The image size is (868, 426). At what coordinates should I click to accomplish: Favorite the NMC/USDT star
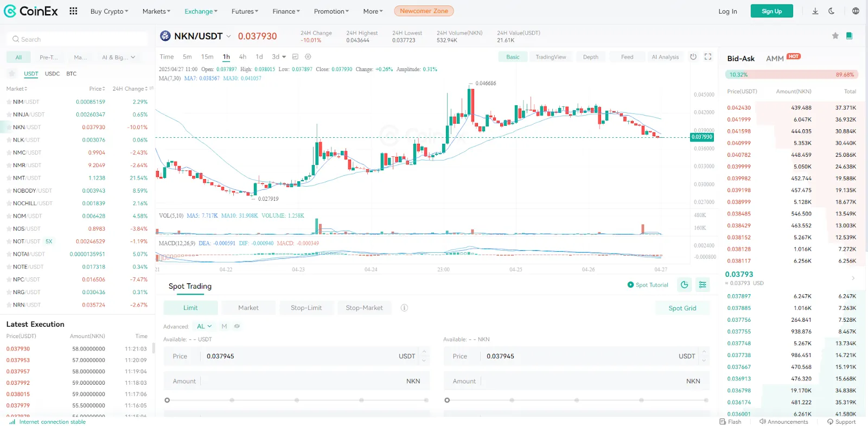click(9, 152)
